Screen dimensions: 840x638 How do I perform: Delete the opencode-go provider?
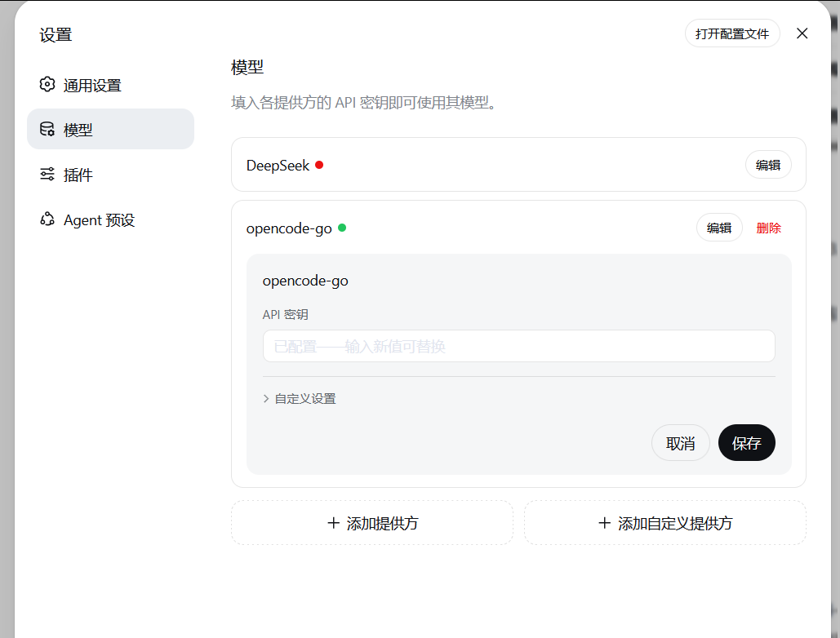pos(768,228)
